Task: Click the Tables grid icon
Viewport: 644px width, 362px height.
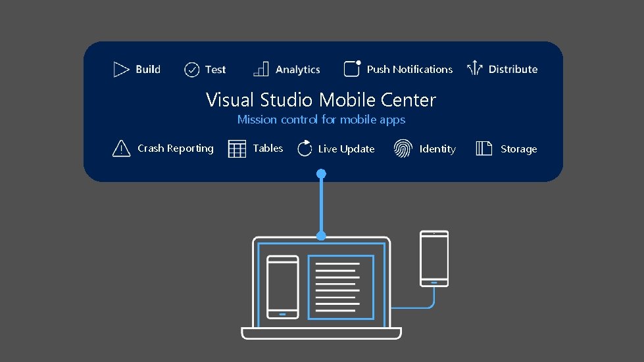Action: pos(237,149)
